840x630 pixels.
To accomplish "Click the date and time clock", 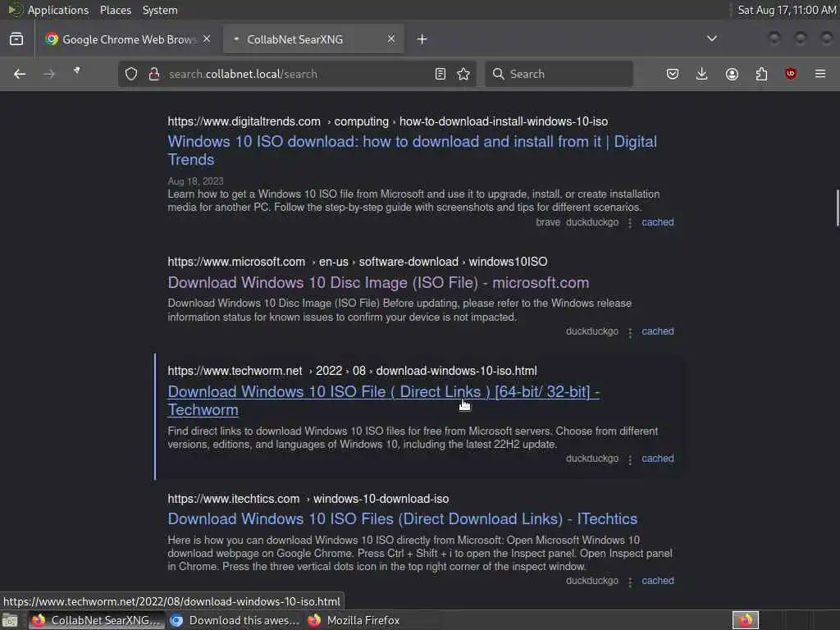I will pyautogui.click(x=787, y=10).
